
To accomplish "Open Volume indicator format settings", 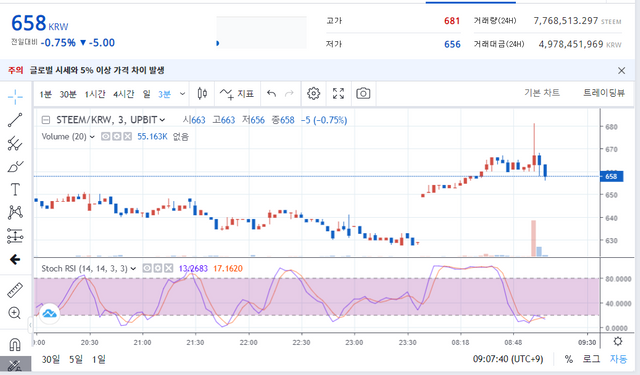I will (x=117, y=136).
